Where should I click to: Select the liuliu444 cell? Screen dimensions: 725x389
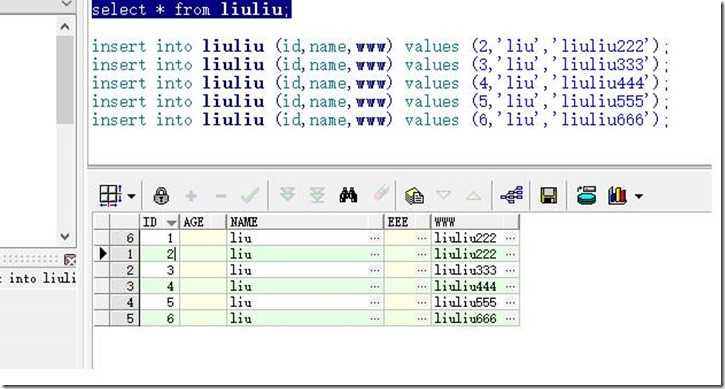pos(475,286)
